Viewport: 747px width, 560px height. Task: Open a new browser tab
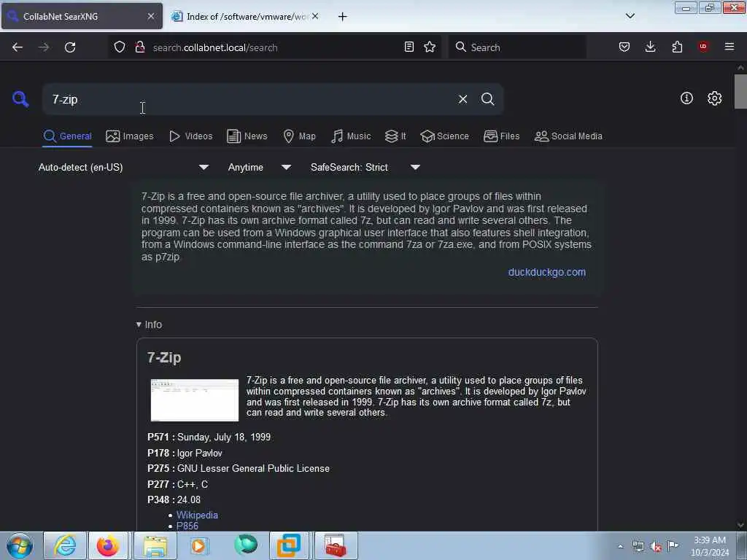pos(343,17)
